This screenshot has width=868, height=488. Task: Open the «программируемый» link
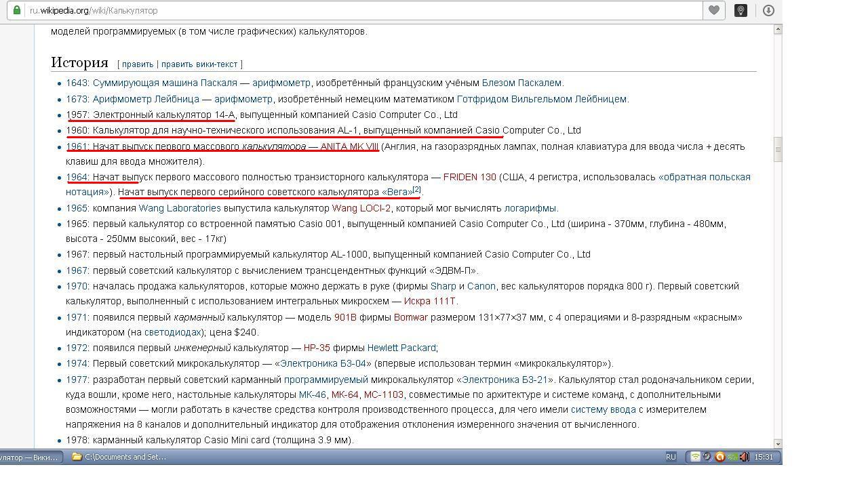(326, 380)
